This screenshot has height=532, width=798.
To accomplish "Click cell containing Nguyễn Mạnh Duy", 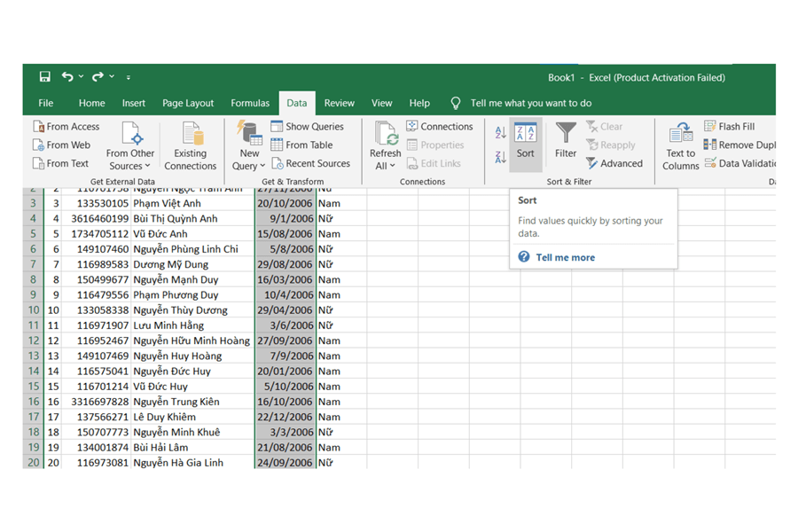I will [x=192, y=279].
